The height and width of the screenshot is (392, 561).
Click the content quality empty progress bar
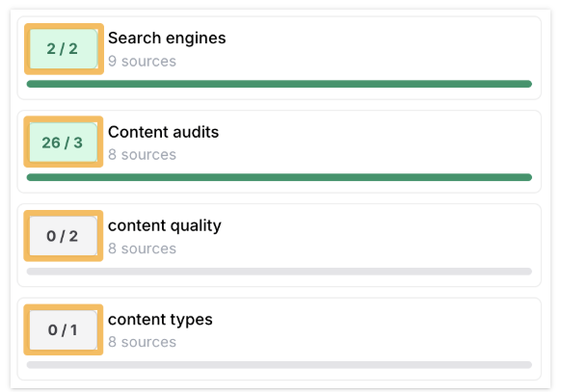[x=280, y=272]
